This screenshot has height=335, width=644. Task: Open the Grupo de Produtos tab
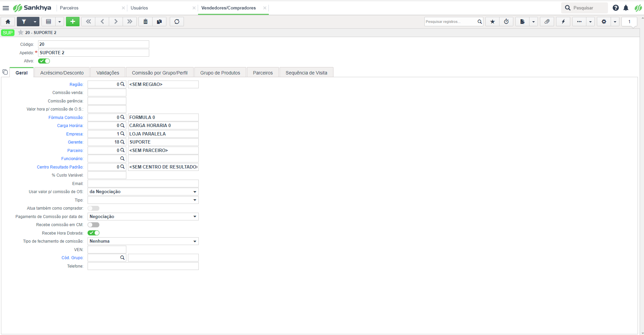220,72
